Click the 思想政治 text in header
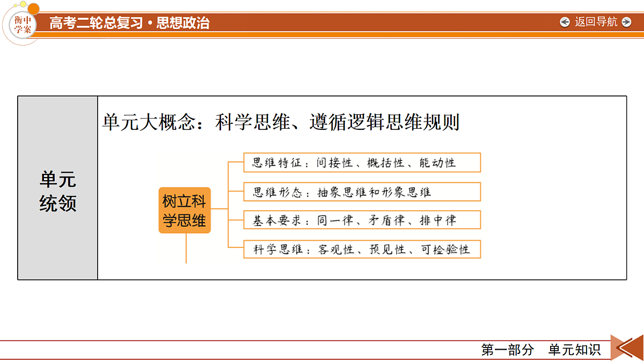 pyautogui.click(x=183, y=23)
